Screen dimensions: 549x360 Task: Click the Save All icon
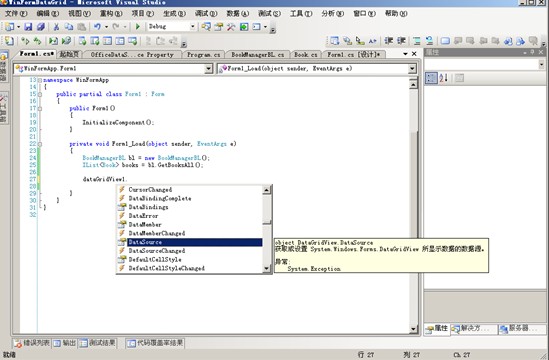tap(41, 27)
